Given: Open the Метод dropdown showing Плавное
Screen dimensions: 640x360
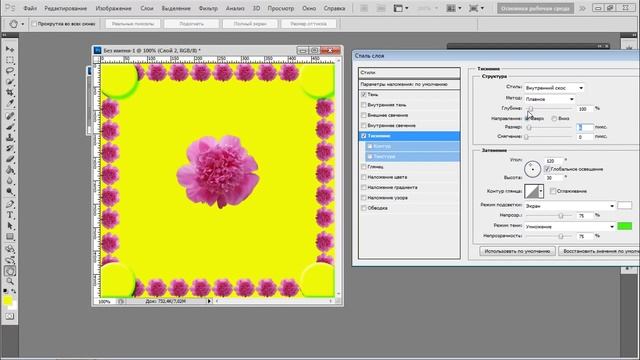Looking at the screenshot, I should (x=550, y=99).
